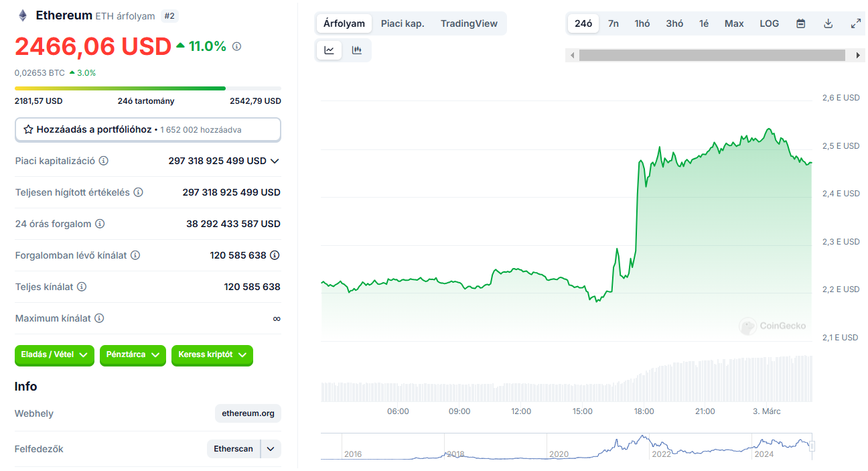
Task: Click the 2181,57 USD daily low value
Action: point(39,101)
